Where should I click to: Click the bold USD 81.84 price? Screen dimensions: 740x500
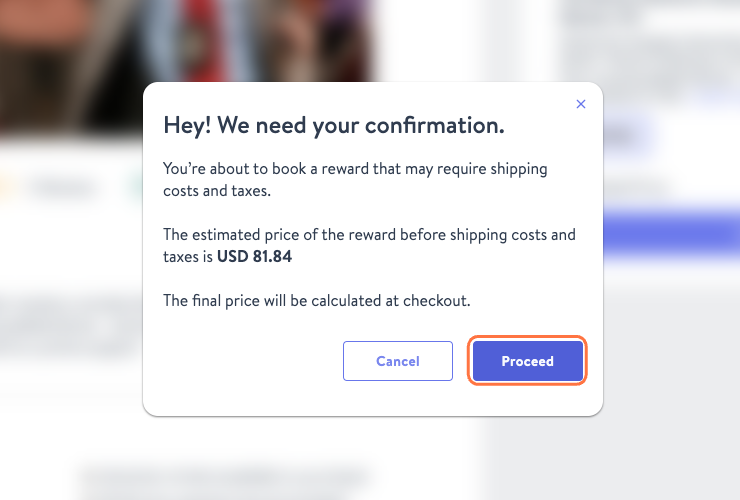[x=255, y=255]
